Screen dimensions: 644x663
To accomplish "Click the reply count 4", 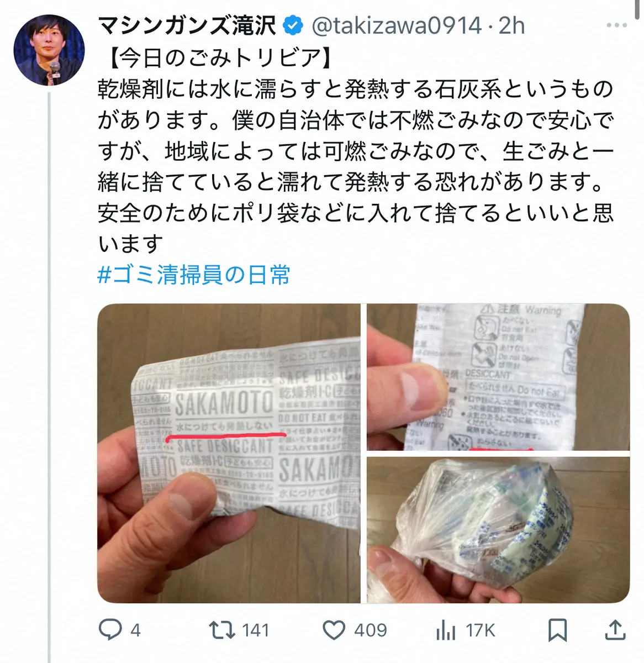I will (135, 630).
